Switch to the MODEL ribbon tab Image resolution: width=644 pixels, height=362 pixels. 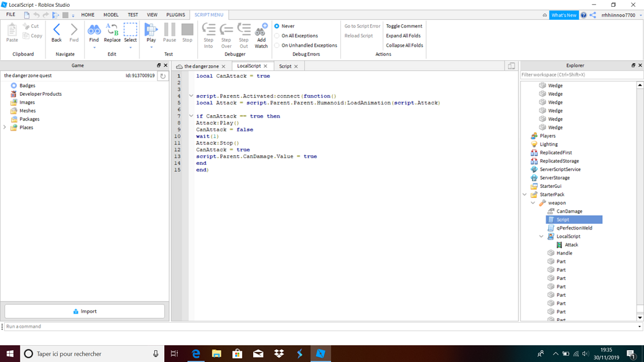pos(111,14)
